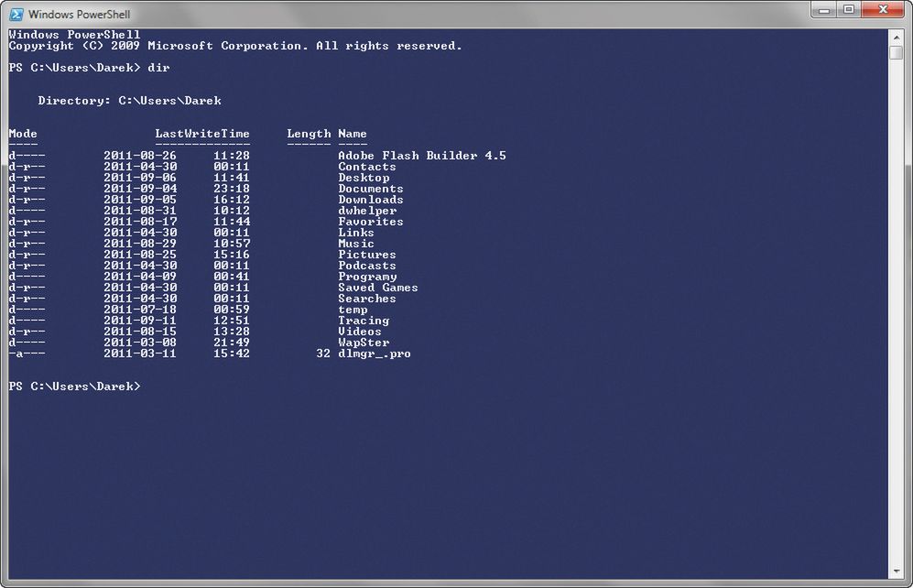Click the 'Links' directory entry
The height and width of the screenshot is (588, 913).
pos(355,233)
